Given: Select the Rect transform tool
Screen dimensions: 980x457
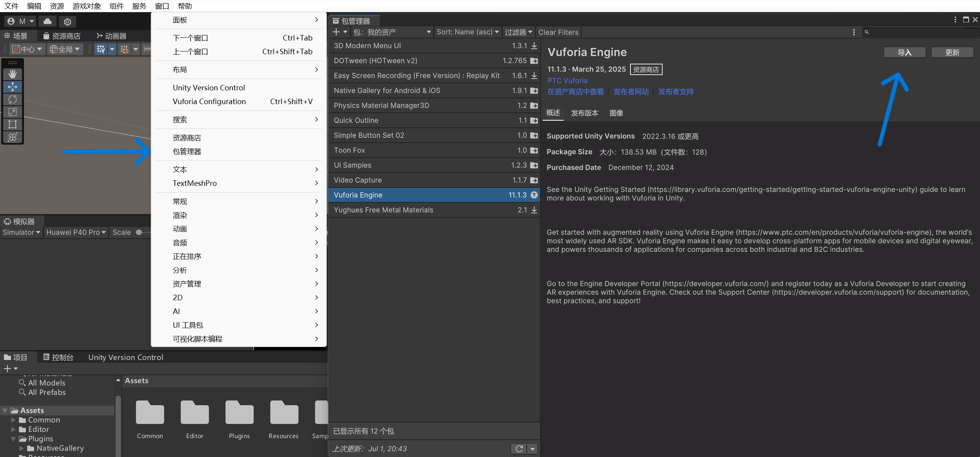Looking at the screenshot, I should (x=13, y=125).
